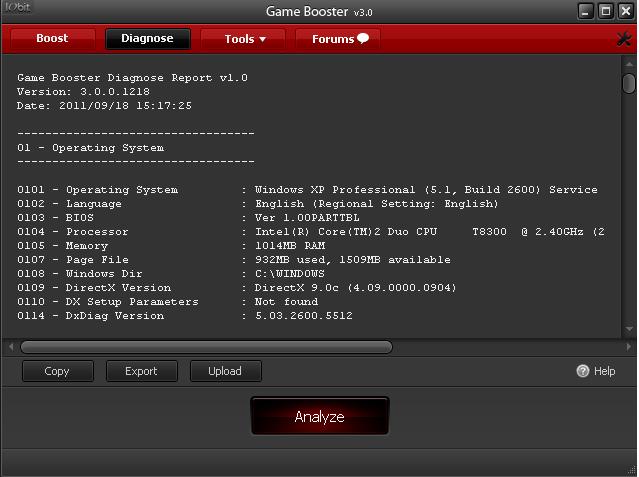This screenshot has width=639, height=477.
Task: Click the horizontal scrollbar right arrow
Action: click(x=629, y=347)
